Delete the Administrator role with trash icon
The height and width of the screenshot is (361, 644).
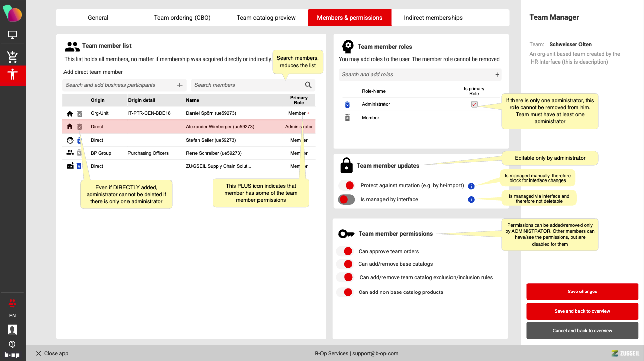click(347, 104)
